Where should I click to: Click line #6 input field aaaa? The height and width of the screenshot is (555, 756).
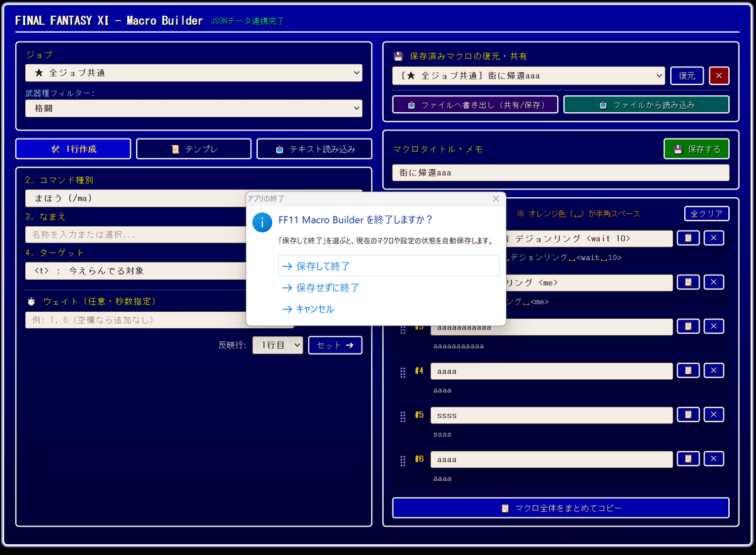tap(552, 459)
